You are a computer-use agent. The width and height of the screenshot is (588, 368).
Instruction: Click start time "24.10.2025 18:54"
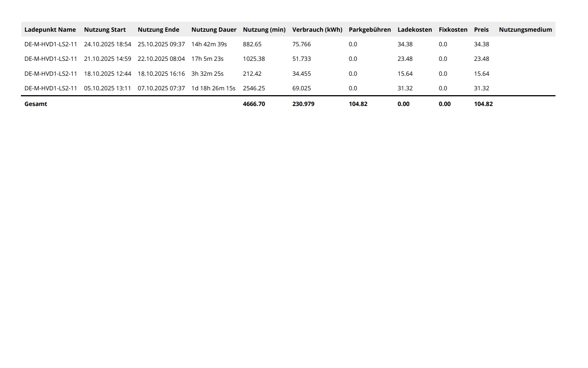pyautogui.click(x=108, y=44)
